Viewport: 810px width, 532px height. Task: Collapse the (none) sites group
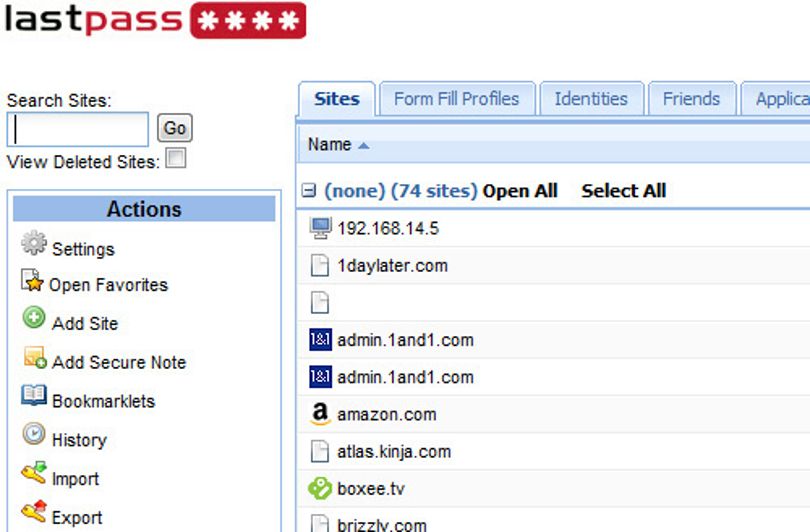[x=308, y=191]
